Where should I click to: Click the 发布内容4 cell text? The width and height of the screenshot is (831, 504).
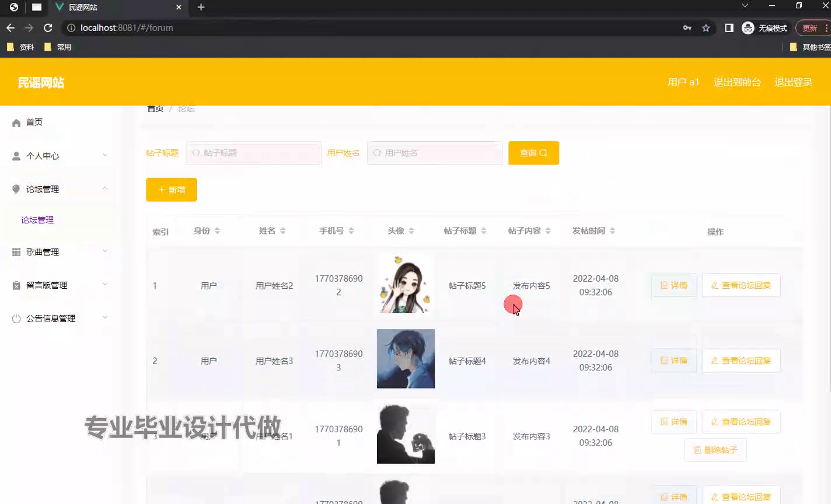click(x=531, y=361)
